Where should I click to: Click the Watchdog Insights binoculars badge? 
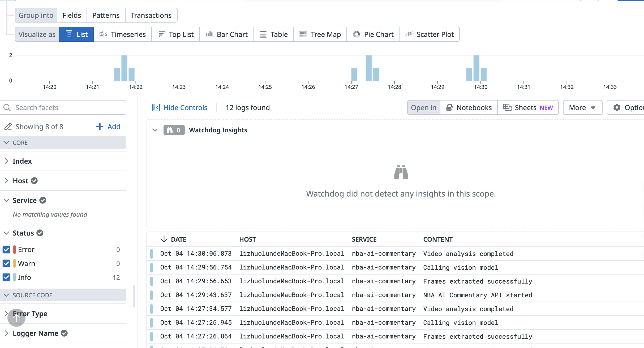pyautogui.click(x=174, y=130)
